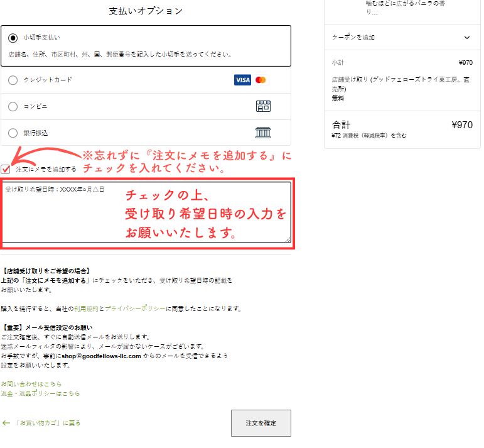Click the Mastercard logo
484x448 pixels.
point(261,80)
